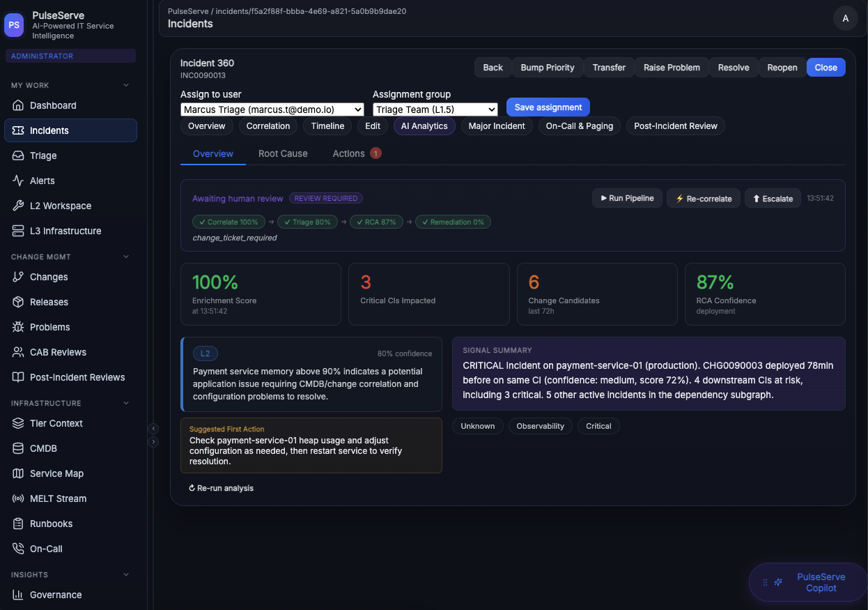Click the Triage inbox icon
Image resolution: width=868 pixels, height=610 pixels.
click(x=18, y=155)
